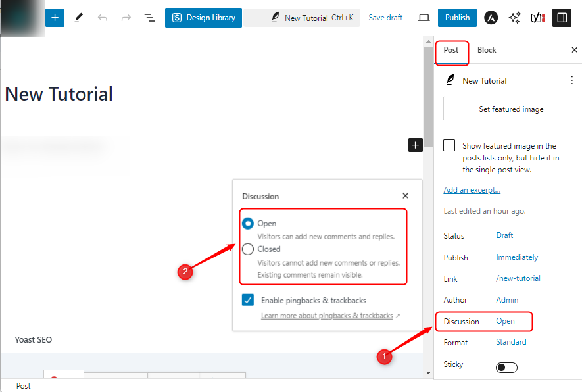Open the Format Standard dropdown
582x392 pixels.
[511, 342]
